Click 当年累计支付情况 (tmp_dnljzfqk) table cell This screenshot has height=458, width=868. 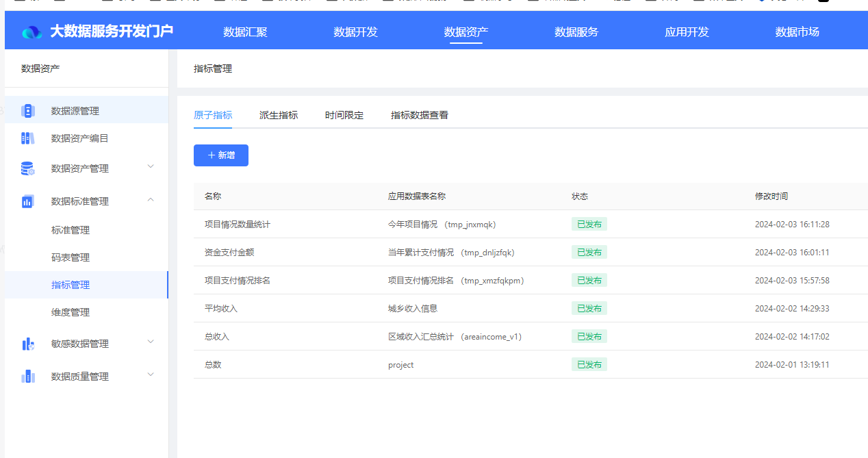[x=451, y=253]
